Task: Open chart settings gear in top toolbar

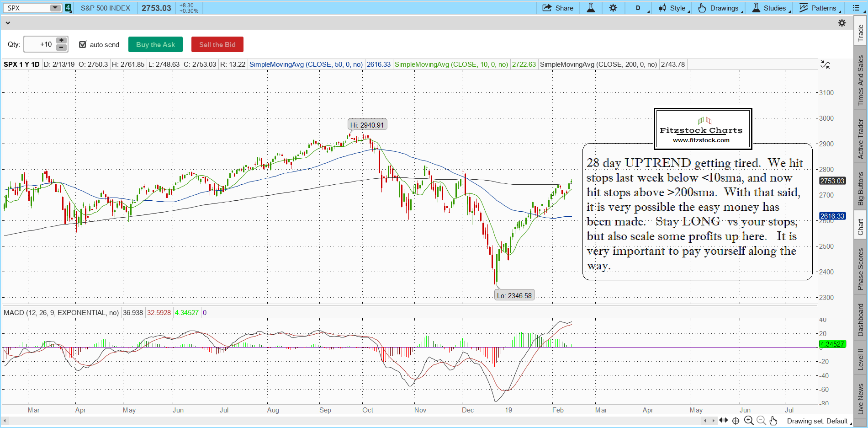Action: click(613, 8)
